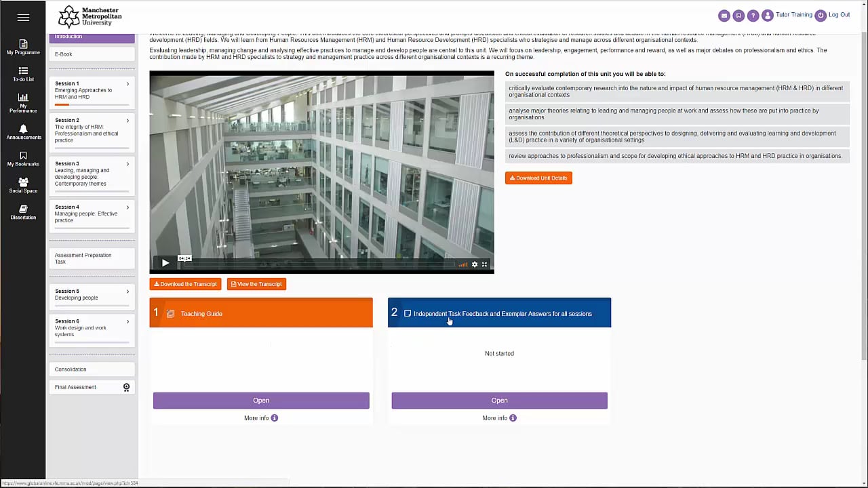Go to Social Space
868x488 pixels.
click(x=23, y=186)
